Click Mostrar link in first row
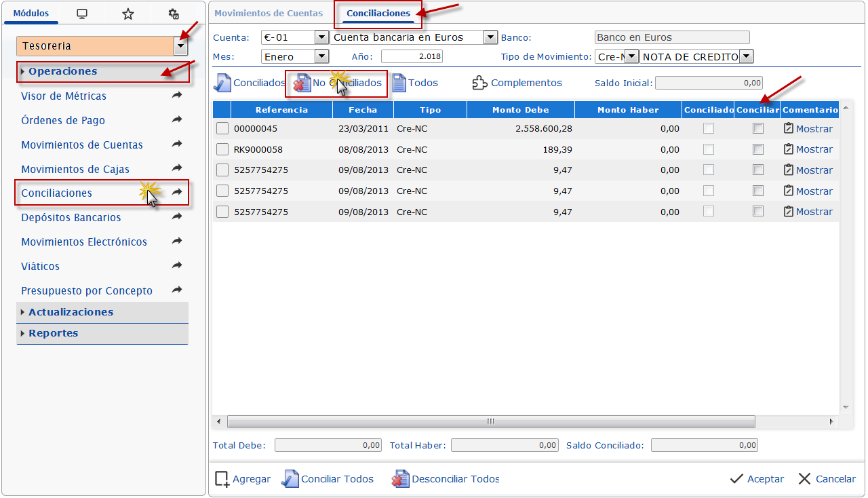The image size is (868, 498). coord(814,129)
